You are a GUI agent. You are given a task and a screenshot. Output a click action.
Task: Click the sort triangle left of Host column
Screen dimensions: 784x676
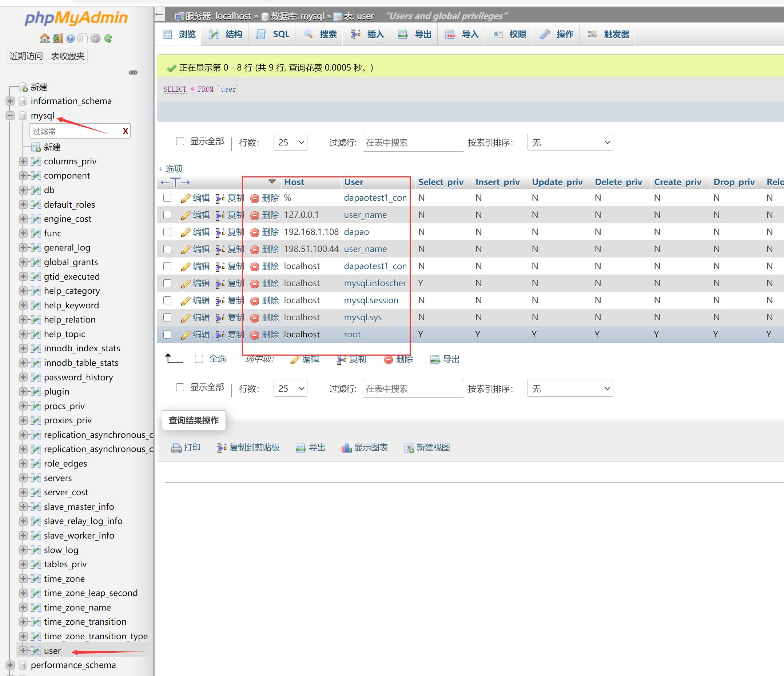pyautogui.click(x=272, y=181)
